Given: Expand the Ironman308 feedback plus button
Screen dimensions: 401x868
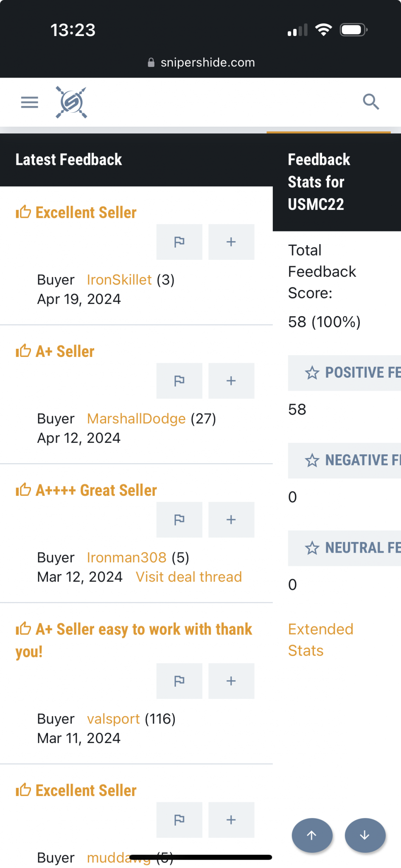Looking at the screenshot, I should 231,520.
